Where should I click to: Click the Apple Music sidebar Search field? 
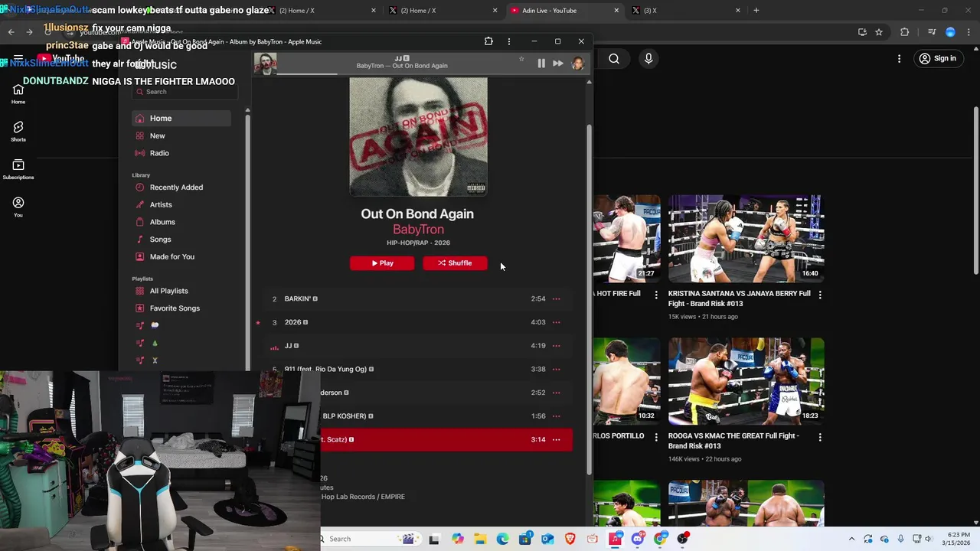(185, 92)
